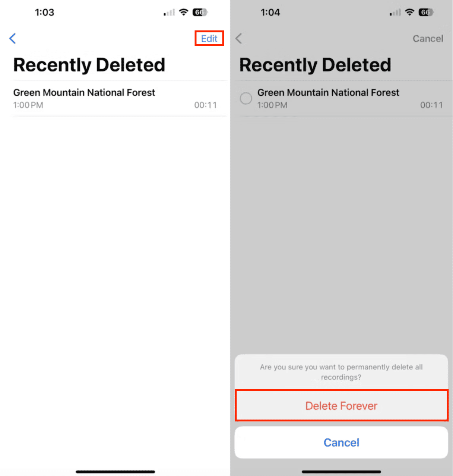453x476 pixels.
Task: Click the cellular signal bars on the 1:04 screen
Action: (395, 13)
